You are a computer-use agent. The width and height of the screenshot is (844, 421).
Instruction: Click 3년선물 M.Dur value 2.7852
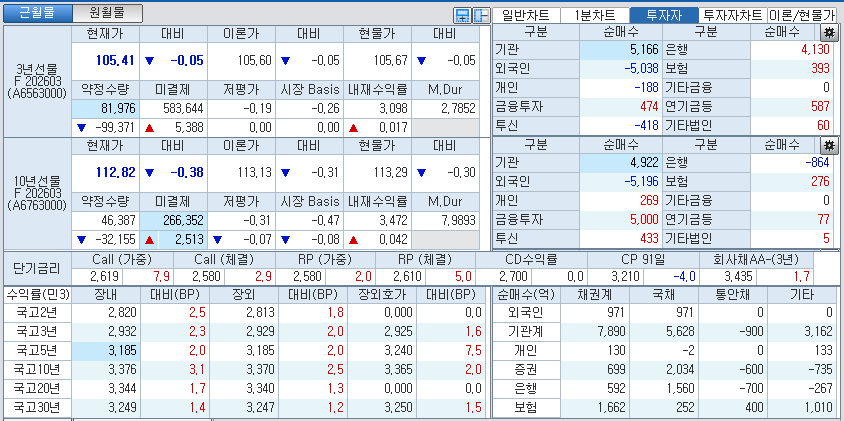coord(446,109)
